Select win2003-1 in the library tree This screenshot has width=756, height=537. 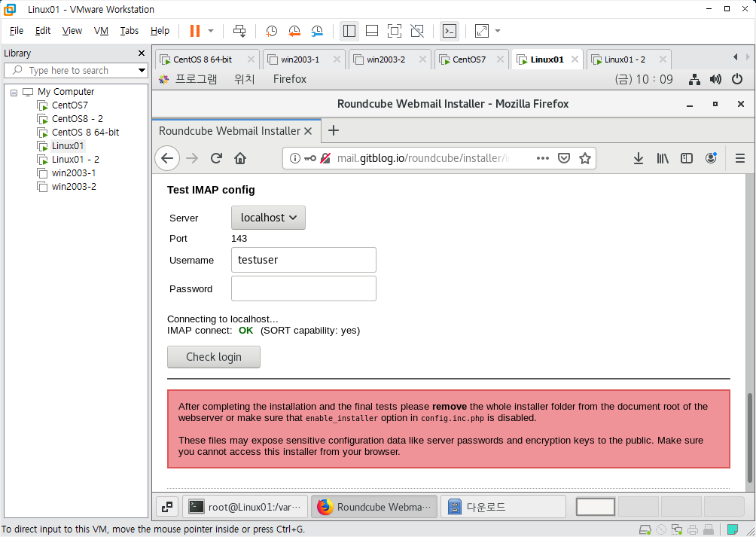coord(73,172)
